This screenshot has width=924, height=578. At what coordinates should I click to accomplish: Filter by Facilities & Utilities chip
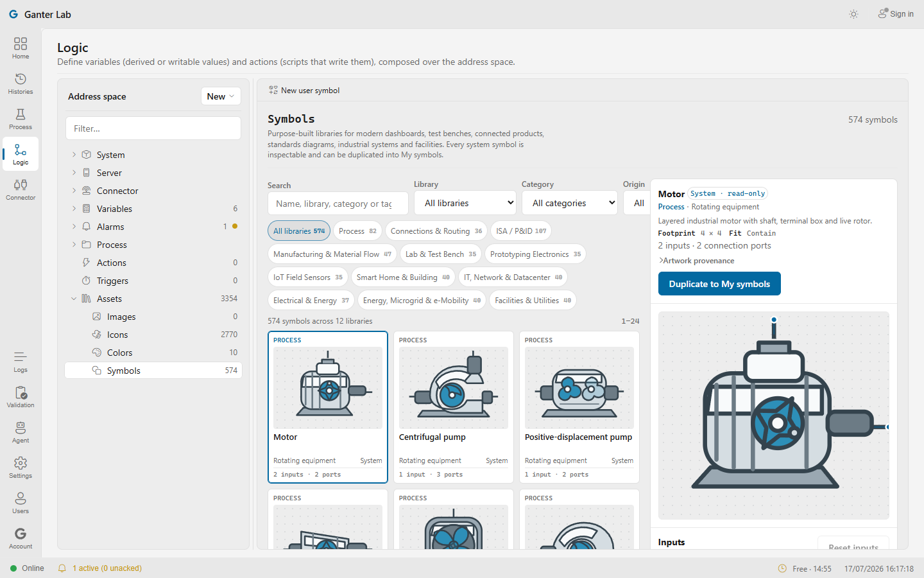point(533,301)
